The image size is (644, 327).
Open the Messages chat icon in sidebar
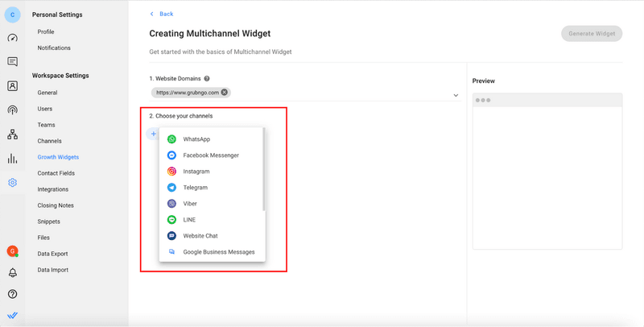(x=12, y=62)
